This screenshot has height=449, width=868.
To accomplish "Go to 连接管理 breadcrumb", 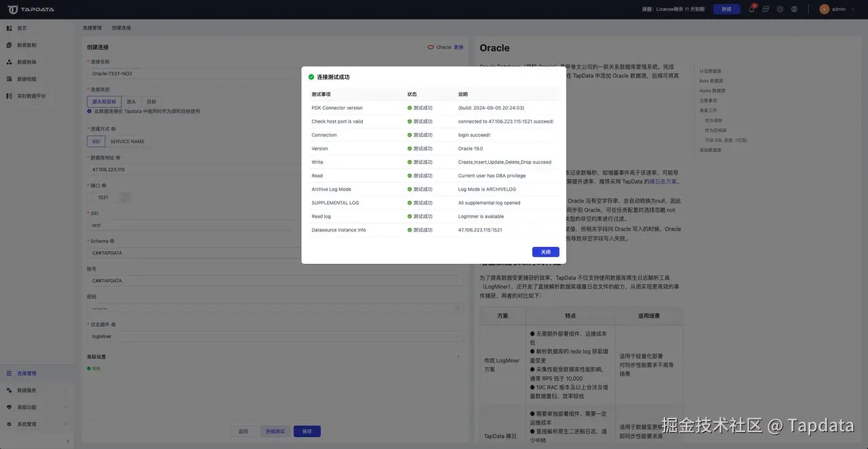I will coord(92,28).
